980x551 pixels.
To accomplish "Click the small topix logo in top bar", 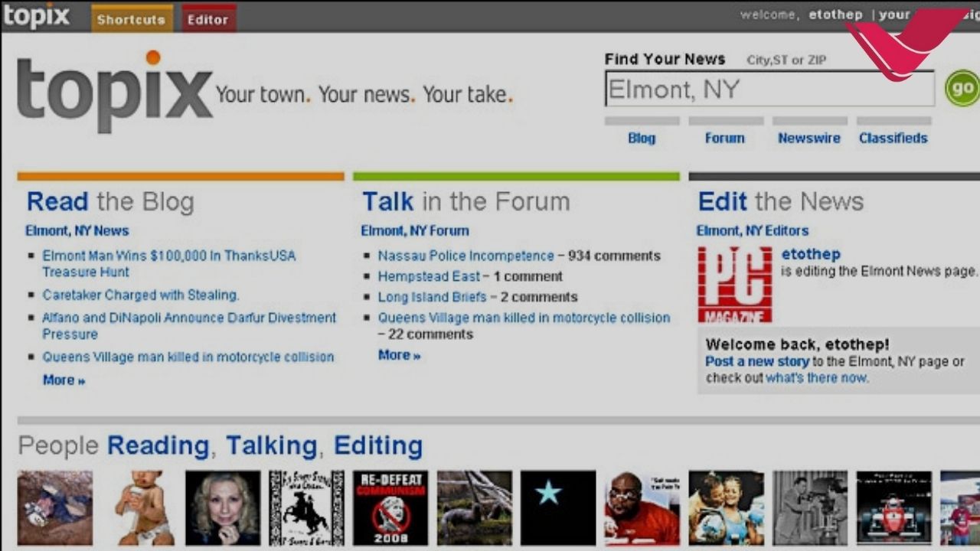I will (37, 16).
